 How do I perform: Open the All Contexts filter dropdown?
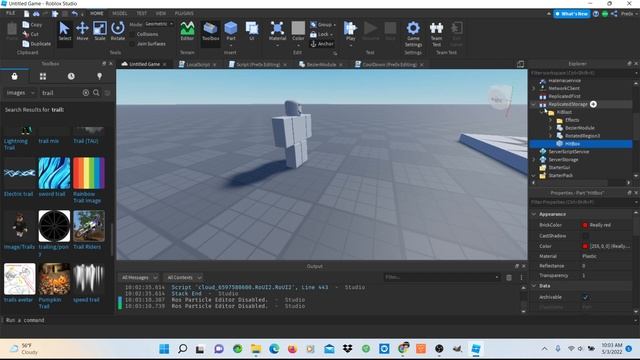(183, 278)
